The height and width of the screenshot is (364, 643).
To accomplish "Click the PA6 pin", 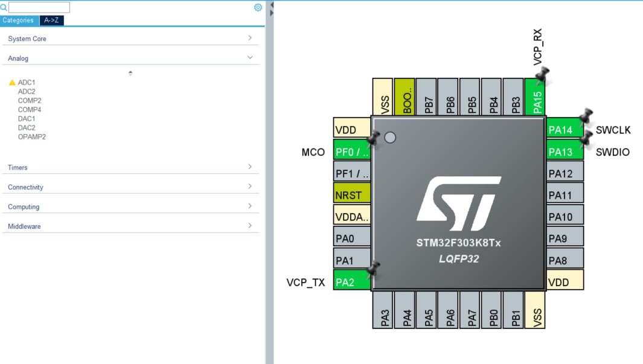I will 448,310.
